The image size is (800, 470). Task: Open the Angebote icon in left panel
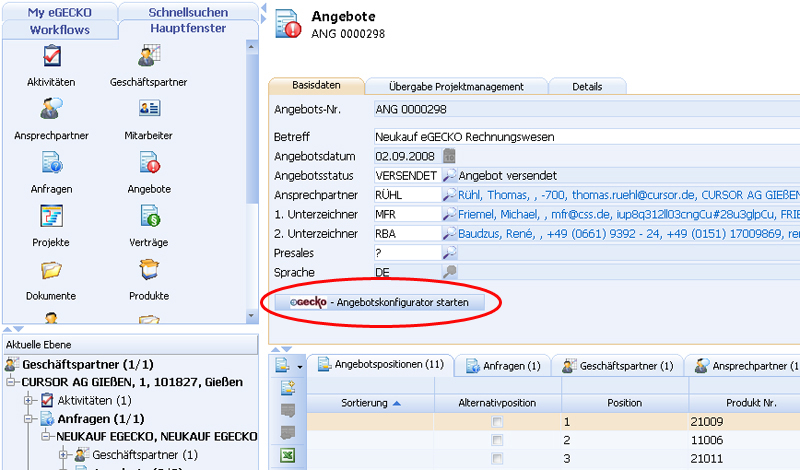click(149, 162)
